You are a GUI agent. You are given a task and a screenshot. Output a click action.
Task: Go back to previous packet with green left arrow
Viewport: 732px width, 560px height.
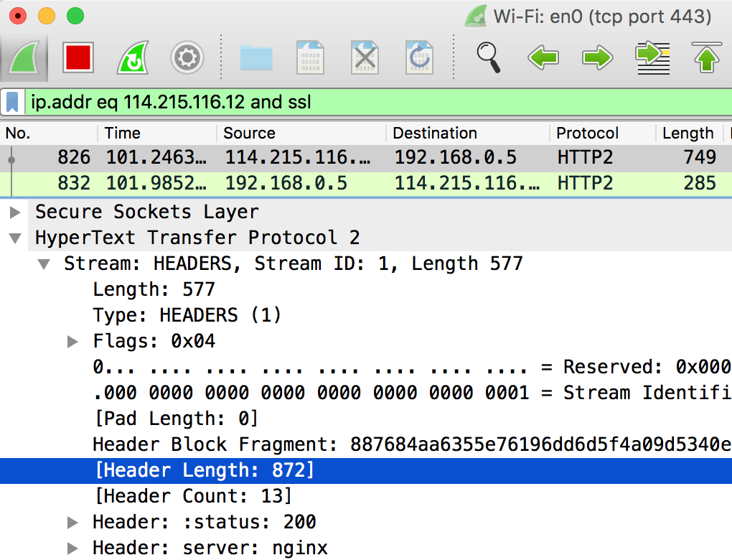[543, 57]
